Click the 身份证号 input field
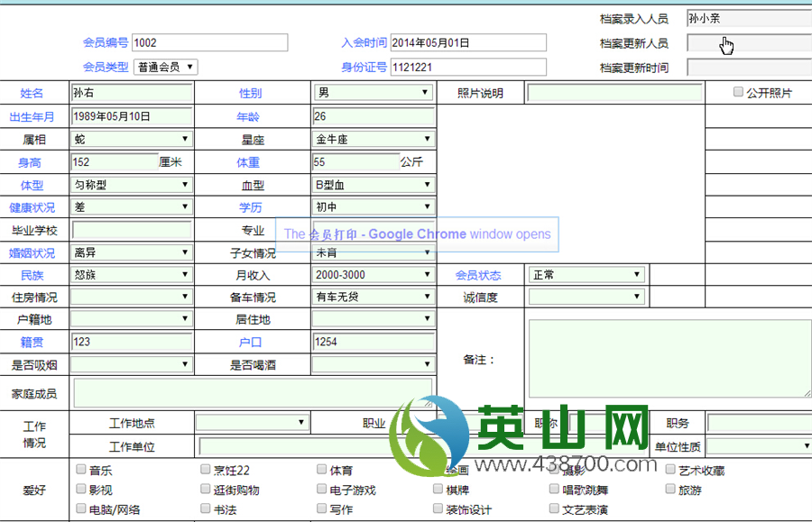This screenshot has height=522, width=812. point(467,67)
